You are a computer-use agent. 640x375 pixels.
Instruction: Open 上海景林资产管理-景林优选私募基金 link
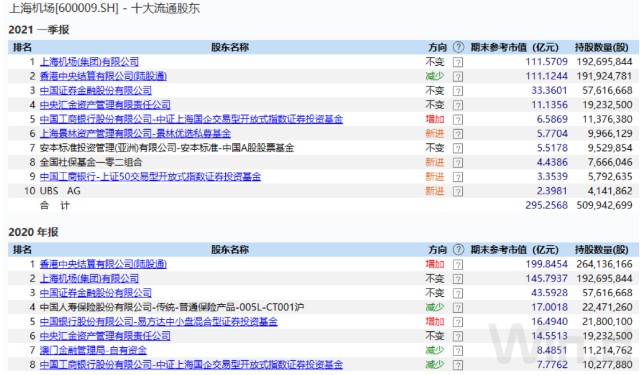pyautogui.click(x=135, y=133)
